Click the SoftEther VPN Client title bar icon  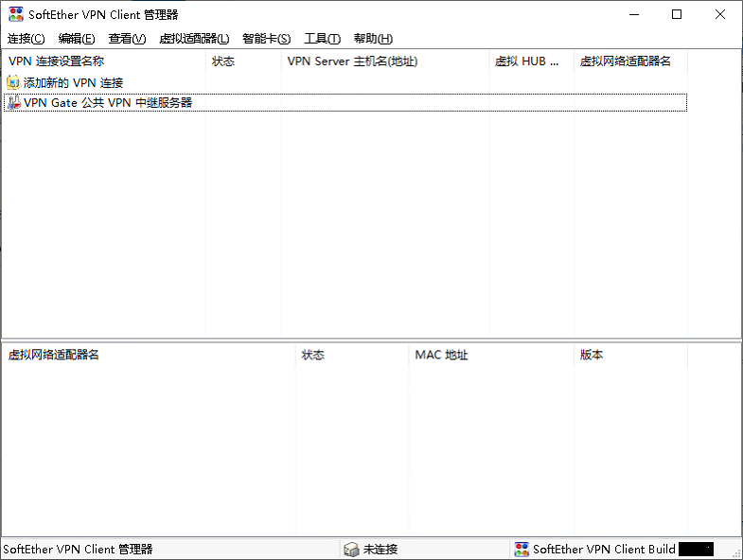pyautogui.click(x=16, y=14)
